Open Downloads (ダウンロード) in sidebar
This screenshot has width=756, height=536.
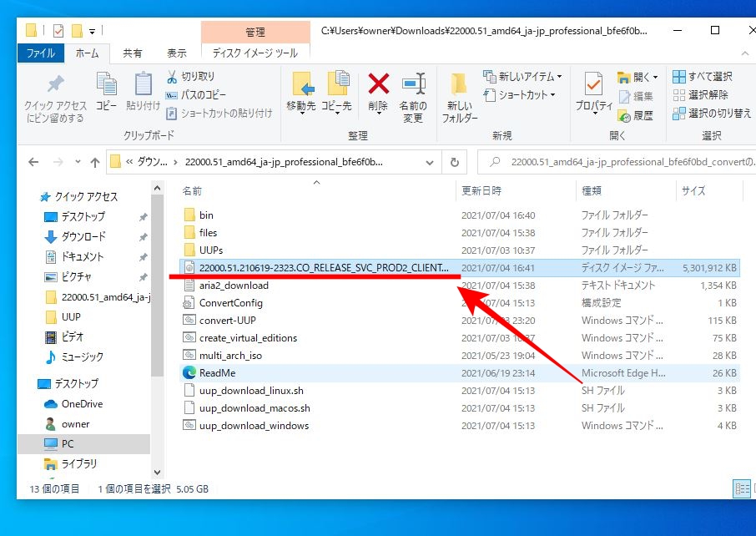coord(75,236)
